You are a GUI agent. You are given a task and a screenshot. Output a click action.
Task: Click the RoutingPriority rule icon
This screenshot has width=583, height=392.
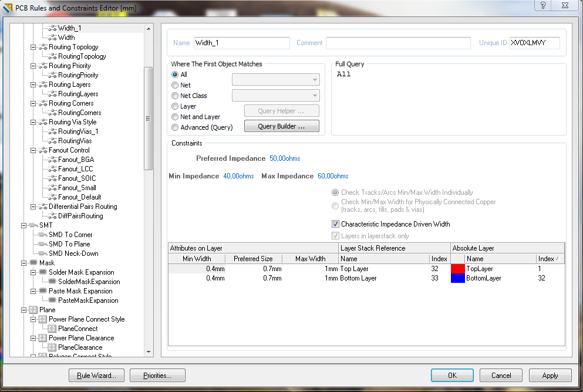point(52,75)
